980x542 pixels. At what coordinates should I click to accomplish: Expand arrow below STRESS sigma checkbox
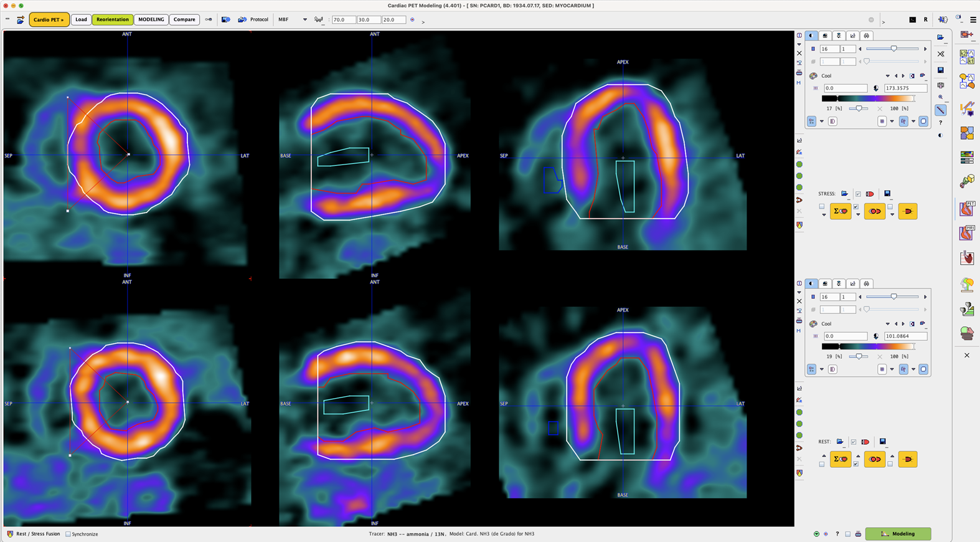(824, 215)
